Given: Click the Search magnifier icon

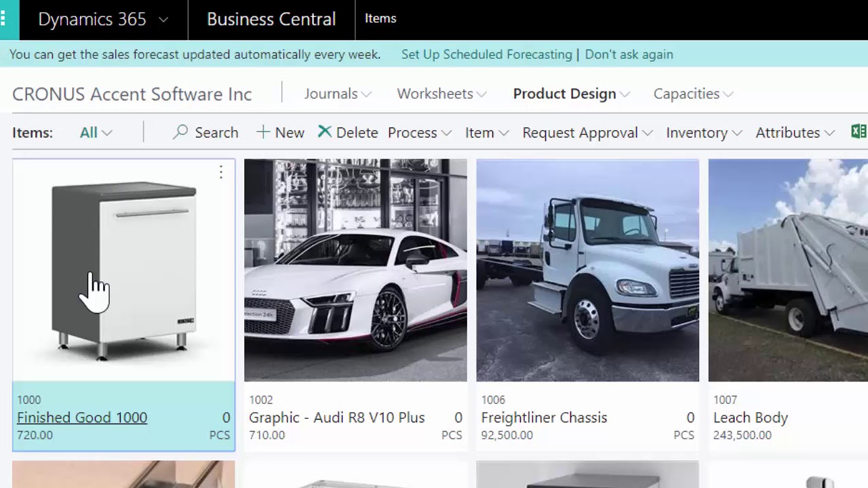Looking at the screenshot, I should pyautogui.click(x=180, y=132).
